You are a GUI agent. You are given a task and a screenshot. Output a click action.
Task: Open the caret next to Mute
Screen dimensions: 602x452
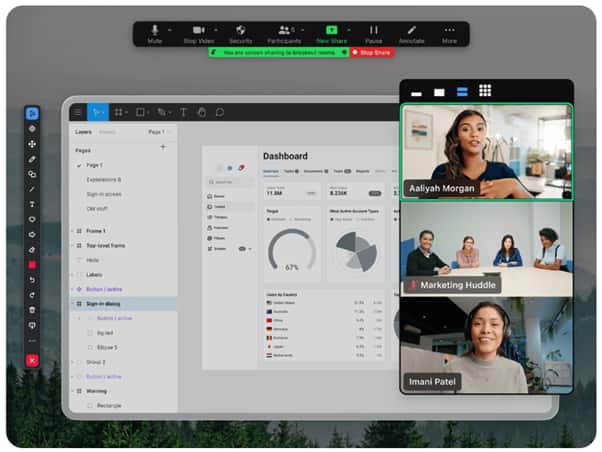pyautogui.click(x=170, y=30)
